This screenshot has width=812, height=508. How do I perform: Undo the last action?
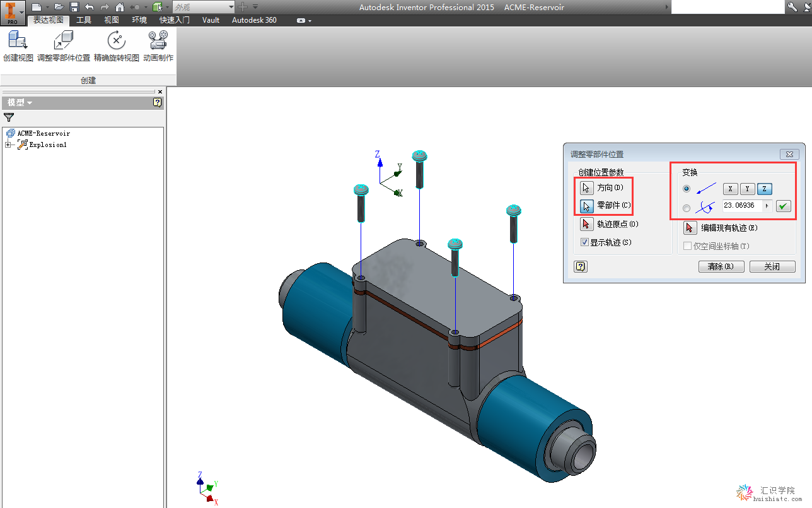[90, 7]
